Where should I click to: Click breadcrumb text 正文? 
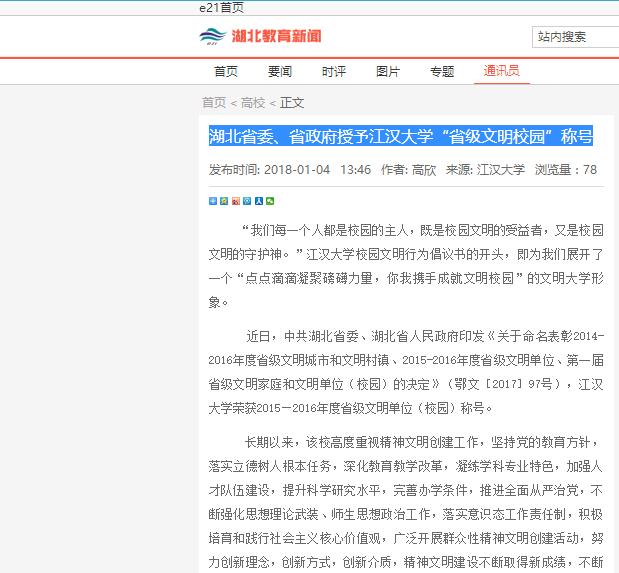click(x=292, y=103)
